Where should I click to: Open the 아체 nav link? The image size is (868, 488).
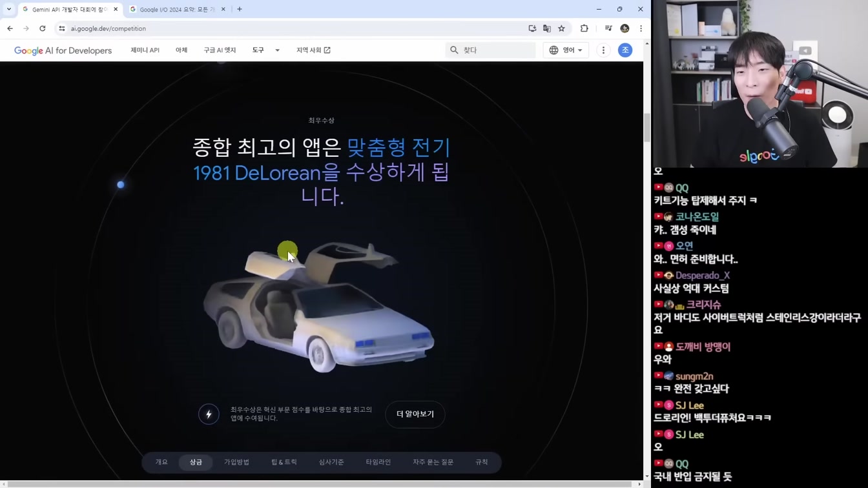[181, 50]
